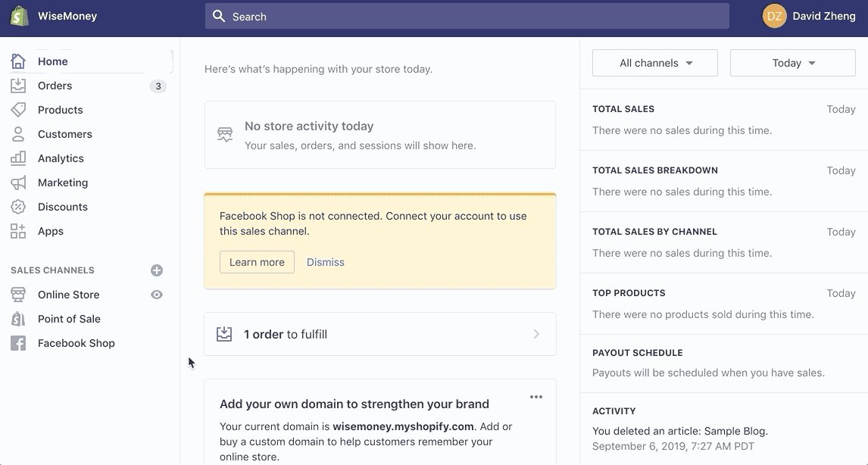This screenshot has width=868, height=465.
Task: Click TOTAL SALES BREAKDOWN heading
Action: pos(655,170)
